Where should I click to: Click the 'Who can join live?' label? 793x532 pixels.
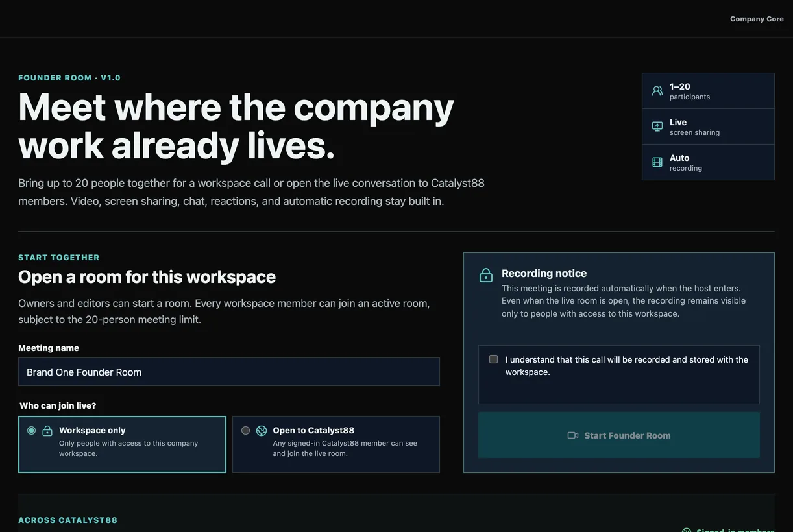click(58, 405)
